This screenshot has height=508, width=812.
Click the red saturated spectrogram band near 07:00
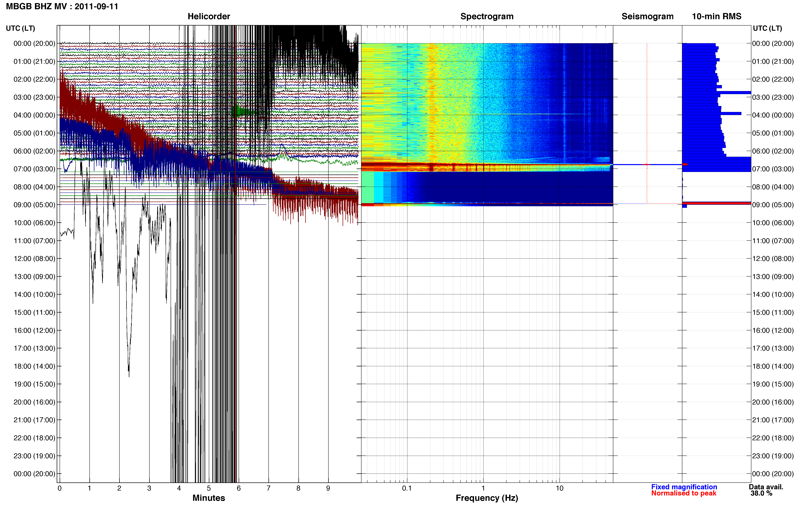pyautogui.click(x=487, y=165)
